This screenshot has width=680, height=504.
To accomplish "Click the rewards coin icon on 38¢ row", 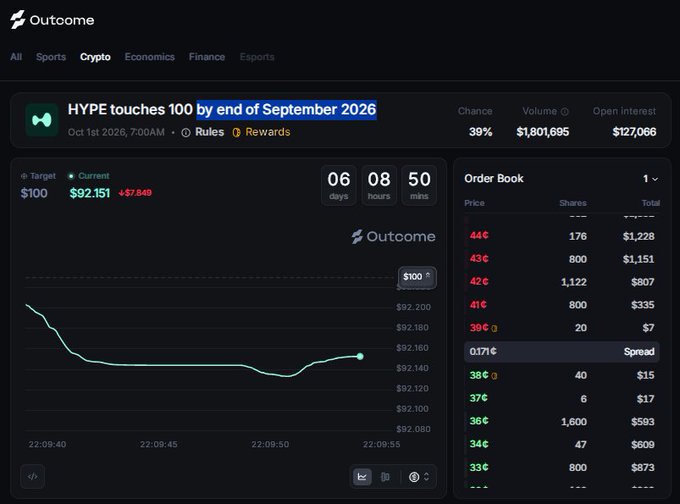I will 494,376.
